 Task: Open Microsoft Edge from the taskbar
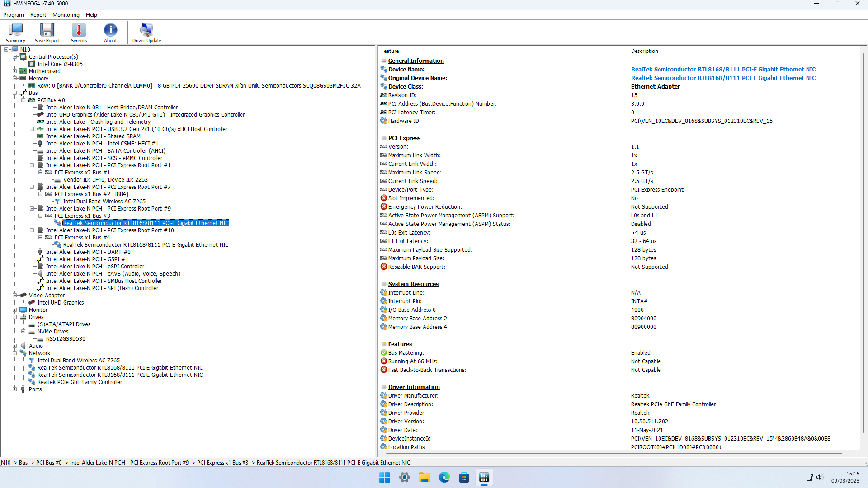click(444, 478)
